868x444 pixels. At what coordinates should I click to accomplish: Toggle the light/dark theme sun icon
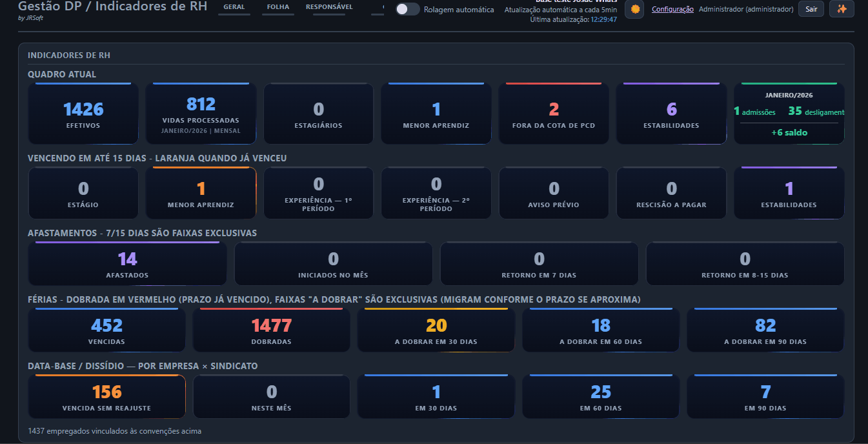[x=635, y=9]
